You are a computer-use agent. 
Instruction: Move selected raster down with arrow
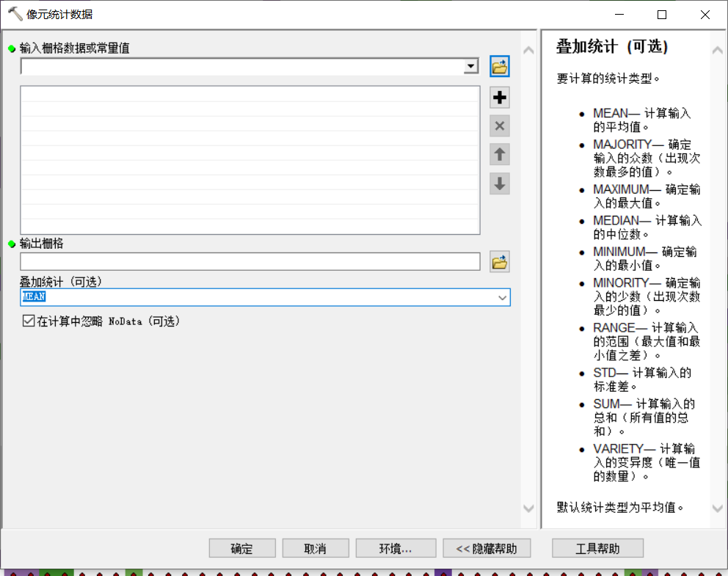coord(500,183)
